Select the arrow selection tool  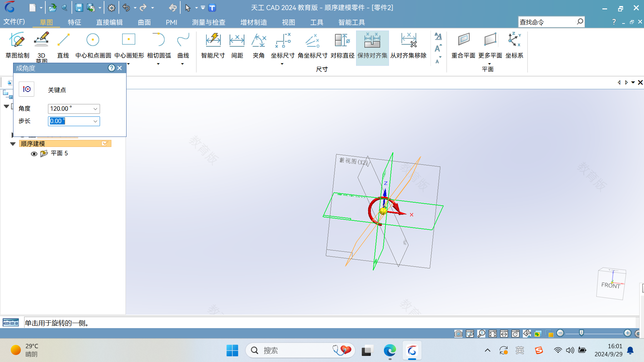pyautogui.click(x=188, y=8)
